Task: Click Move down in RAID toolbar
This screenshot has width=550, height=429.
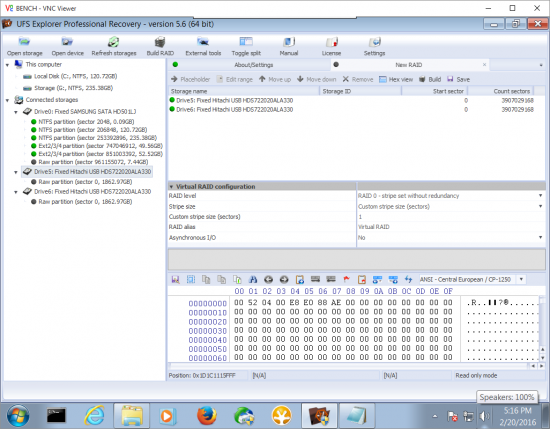Action: coord(316,79)
